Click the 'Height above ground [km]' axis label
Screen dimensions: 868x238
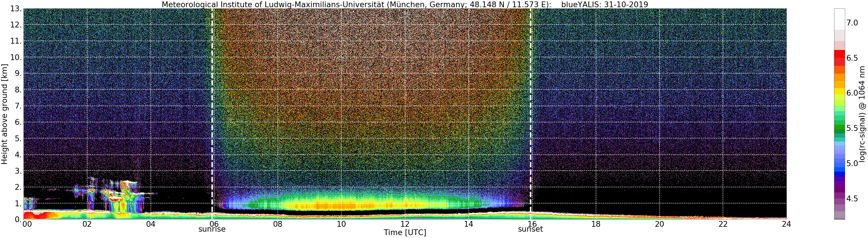[4, 114]
